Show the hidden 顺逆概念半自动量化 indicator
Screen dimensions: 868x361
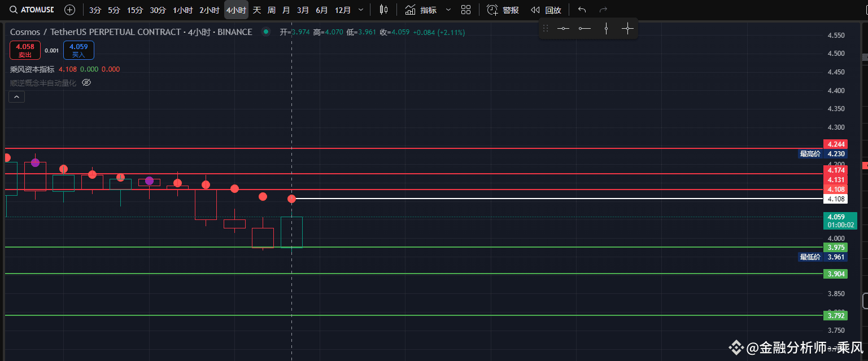click(86, 82)
